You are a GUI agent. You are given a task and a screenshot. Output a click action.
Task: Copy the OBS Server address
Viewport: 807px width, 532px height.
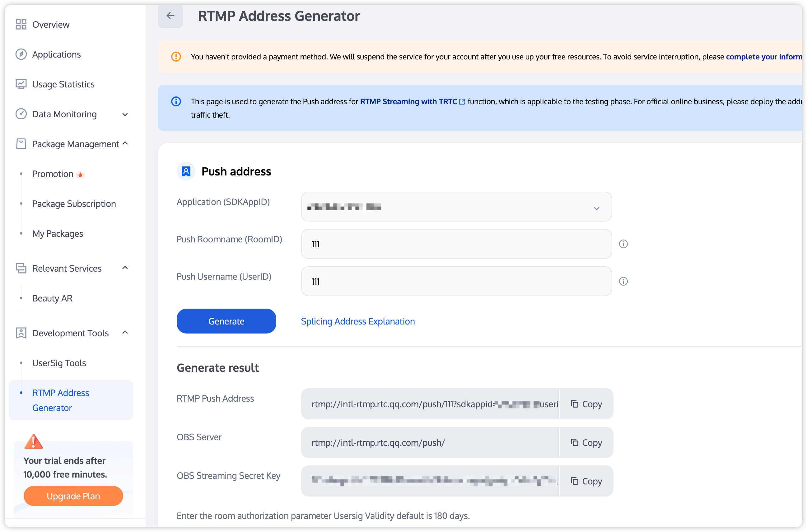click(586, 443)
